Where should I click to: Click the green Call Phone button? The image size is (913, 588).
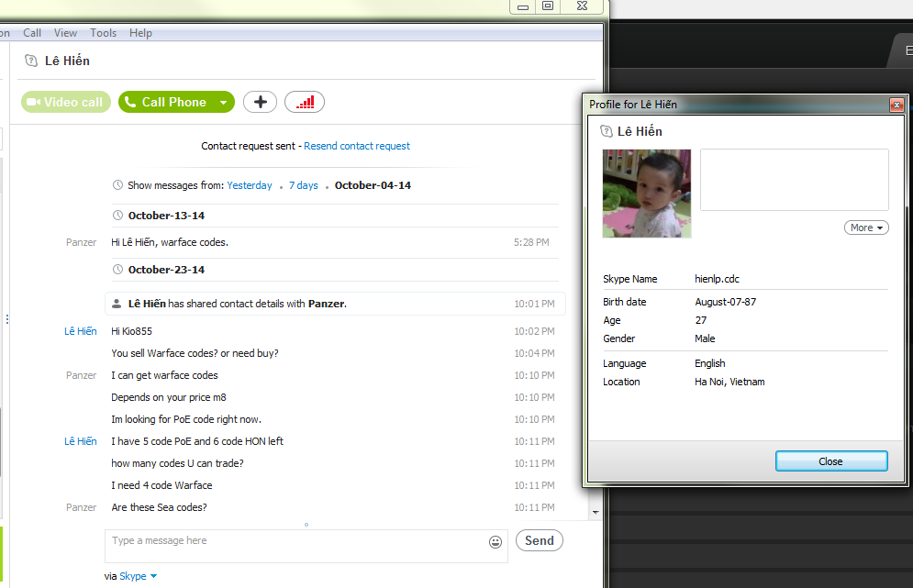(166, 102)
